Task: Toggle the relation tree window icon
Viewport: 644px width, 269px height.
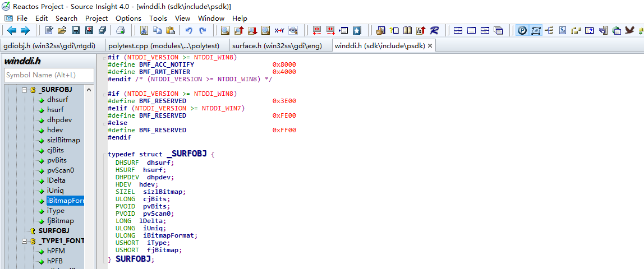Action: point(549,30)
